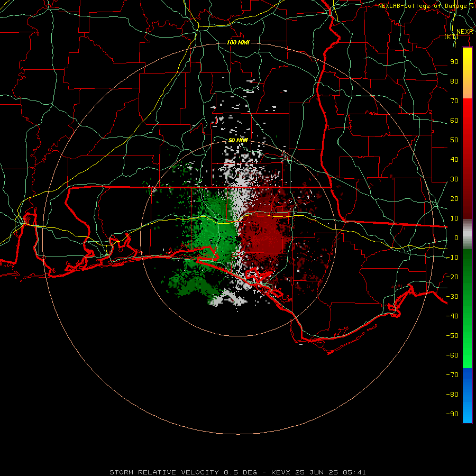
Task: Click the -30 value on velocity scale
Action: (452, 297)
